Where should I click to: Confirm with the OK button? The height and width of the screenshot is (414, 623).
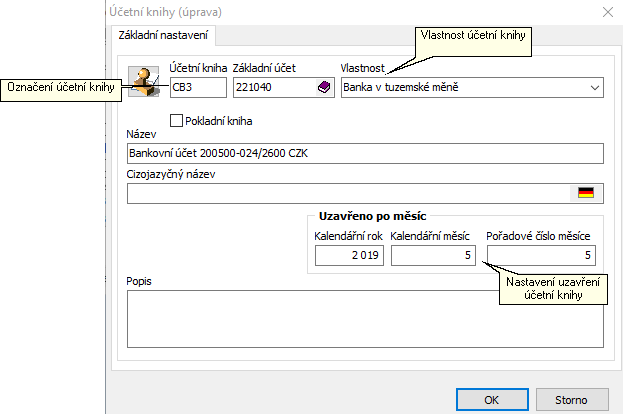tap(492, 400)
